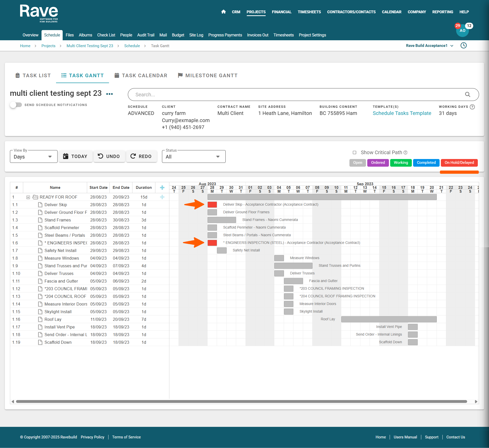Open Rave Build Acceptance1 account dropdown
The image size is (489, 448).
(429, 46)
